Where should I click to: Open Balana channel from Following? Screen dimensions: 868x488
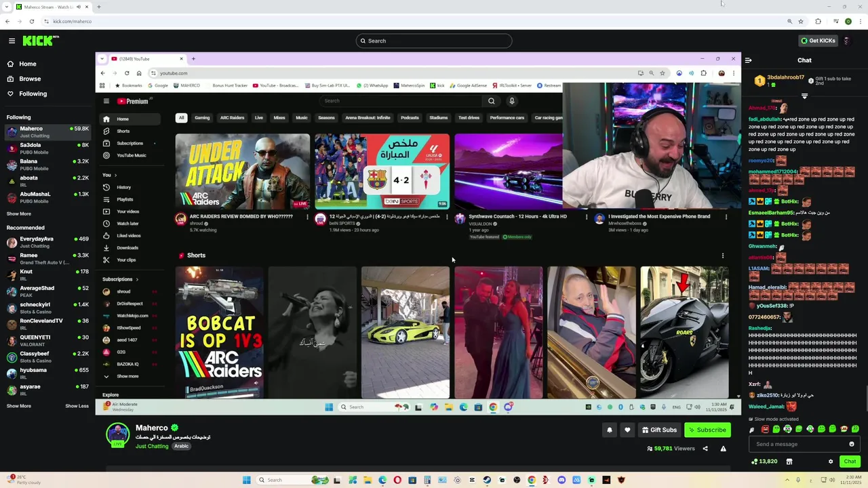47,165
